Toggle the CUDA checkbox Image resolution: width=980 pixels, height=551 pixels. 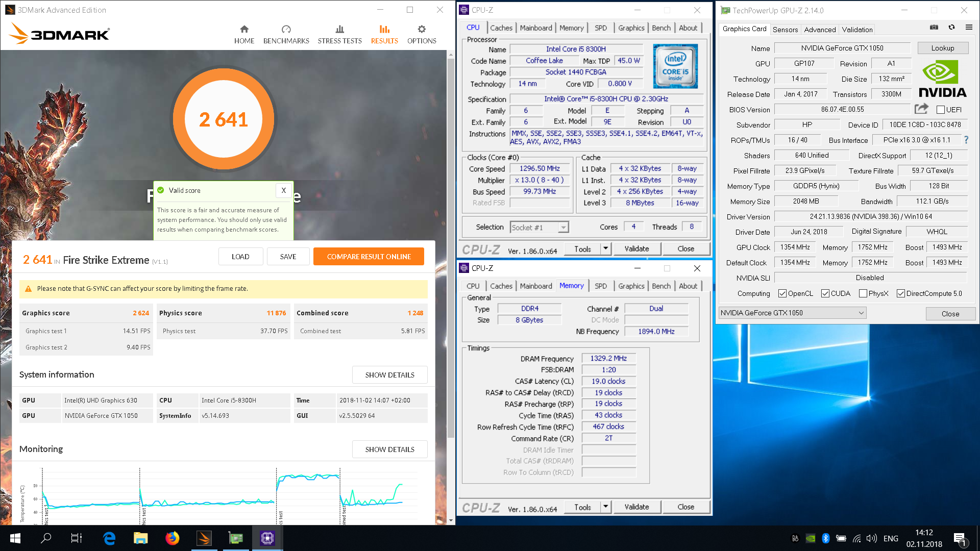pos(825,293)
